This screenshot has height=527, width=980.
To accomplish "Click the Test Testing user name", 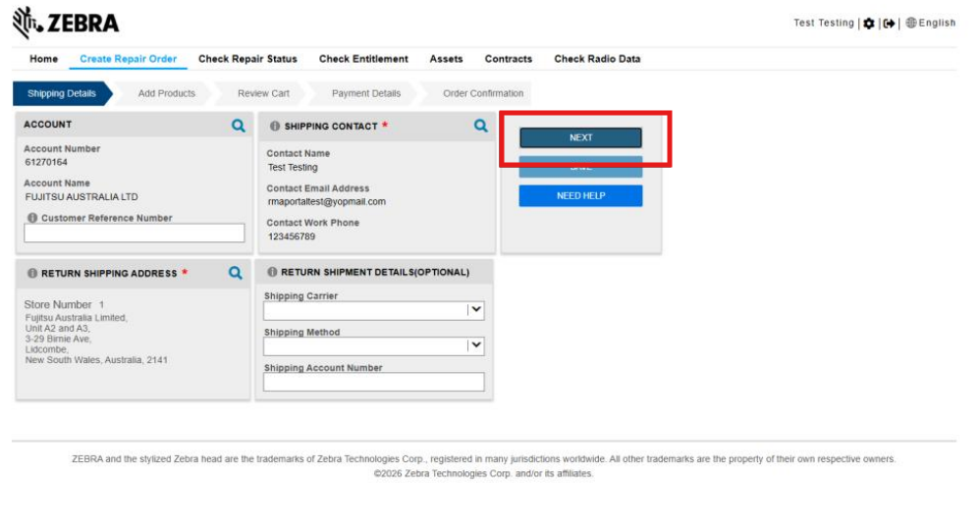I will click(x=824, y=24).
